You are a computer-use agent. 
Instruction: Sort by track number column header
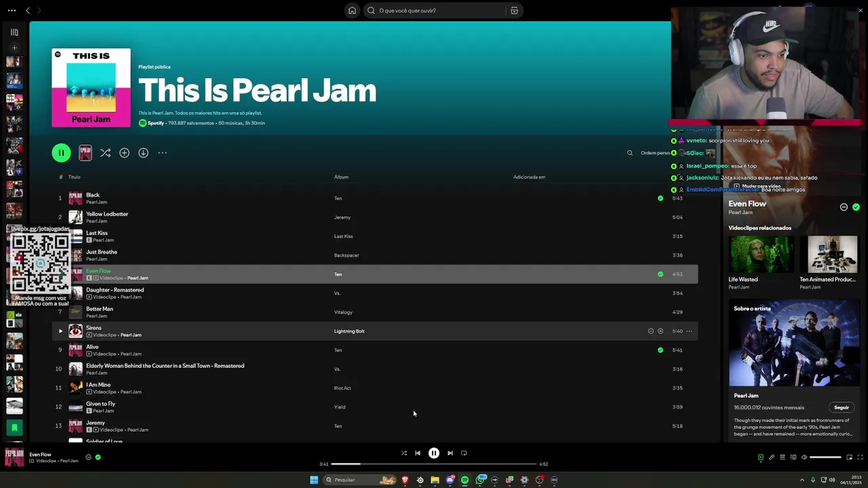pyautogui.click(x=60, y=177)
